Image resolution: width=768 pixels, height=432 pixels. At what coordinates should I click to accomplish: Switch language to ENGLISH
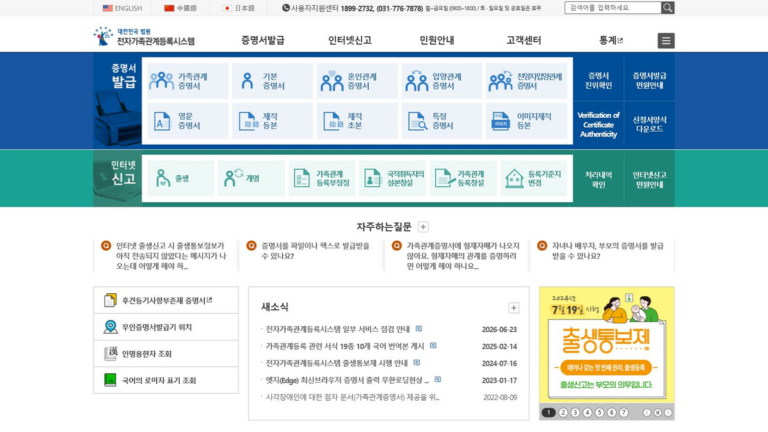tap(122, 8)
